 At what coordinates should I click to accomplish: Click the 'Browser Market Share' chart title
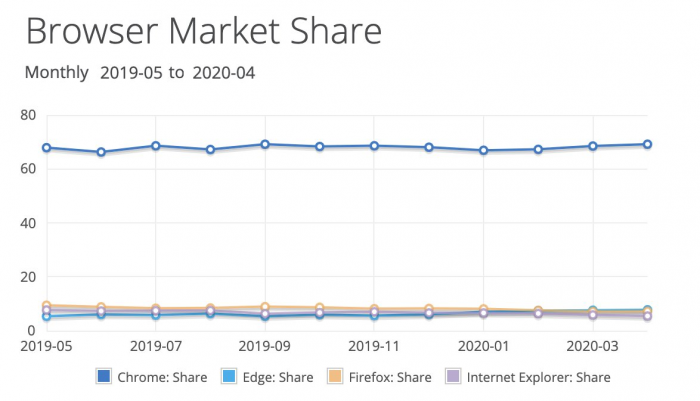(203, 30)
